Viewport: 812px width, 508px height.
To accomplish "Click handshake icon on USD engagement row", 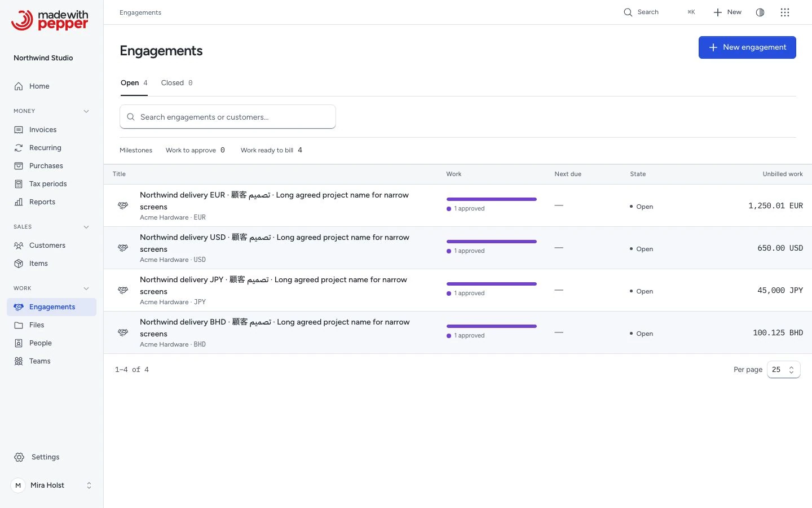I will 123,248.
